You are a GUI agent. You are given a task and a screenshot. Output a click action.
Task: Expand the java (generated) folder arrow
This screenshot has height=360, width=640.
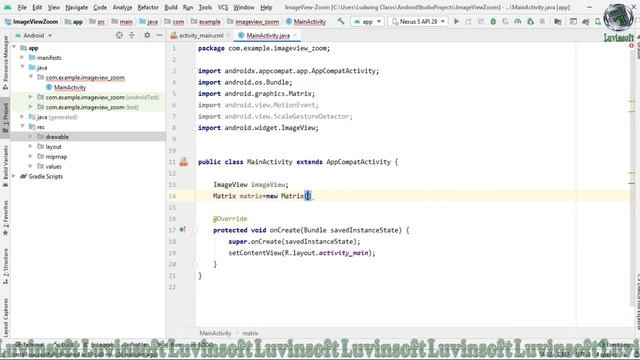click(x=22, y=117)
